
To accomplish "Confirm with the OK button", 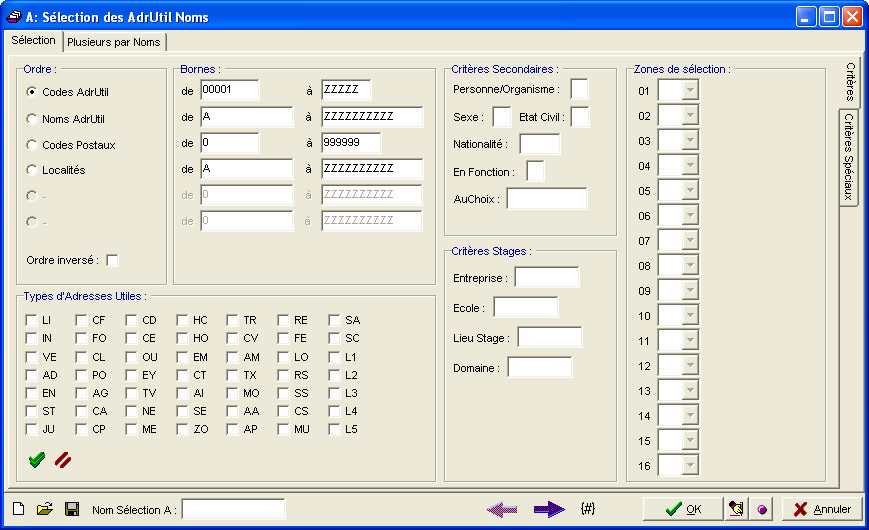I will 683,509.
